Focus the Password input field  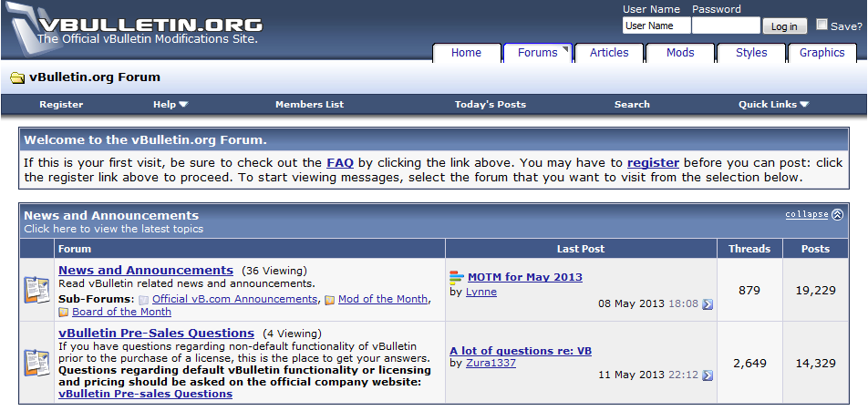pos(727,26)
